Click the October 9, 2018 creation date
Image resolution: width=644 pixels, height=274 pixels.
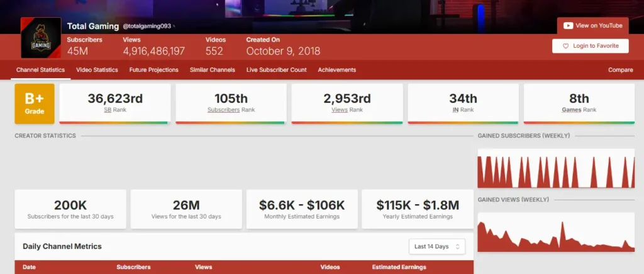[283, 51]
